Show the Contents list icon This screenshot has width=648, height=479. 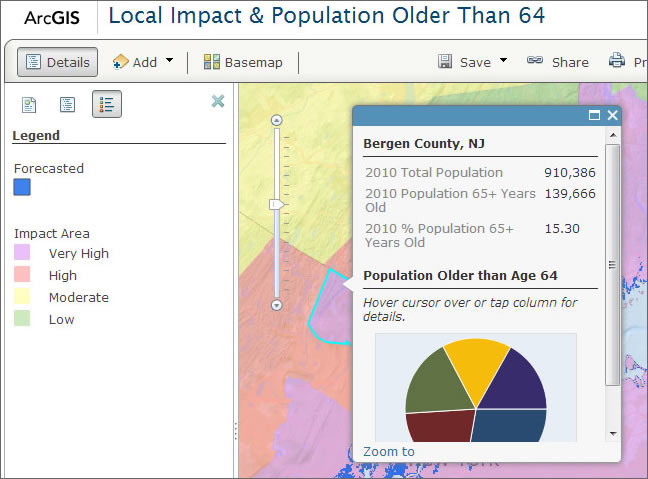coord(67,105)
